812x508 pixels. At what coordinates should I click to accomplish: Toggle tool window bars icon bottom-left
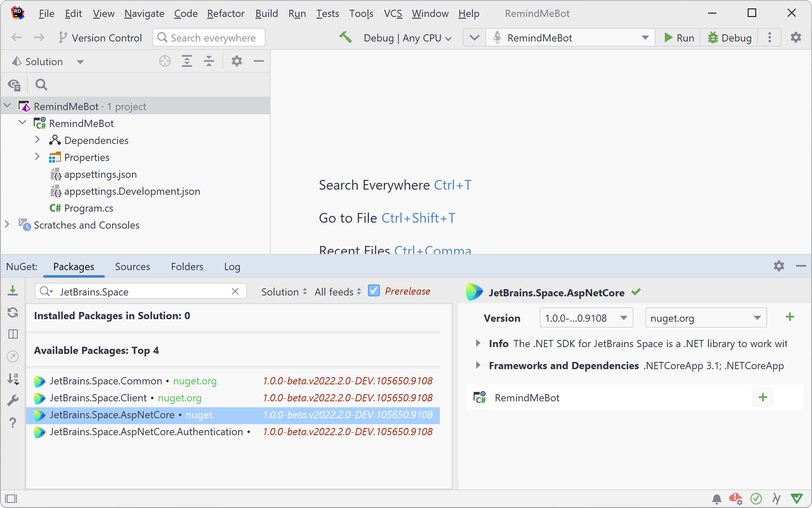pyautogui.click(x=11, y=499)
